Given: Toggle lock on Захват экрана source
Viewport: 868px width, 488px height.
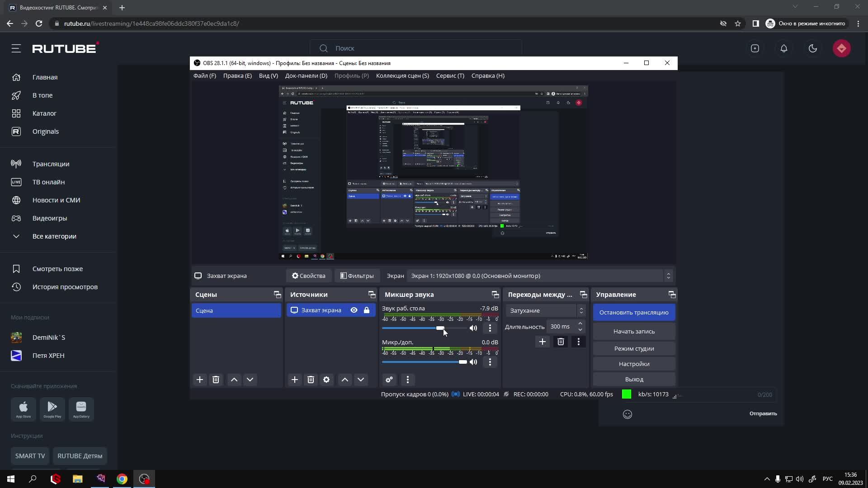Looking at the screenshot, I should (x=367, y=310).
